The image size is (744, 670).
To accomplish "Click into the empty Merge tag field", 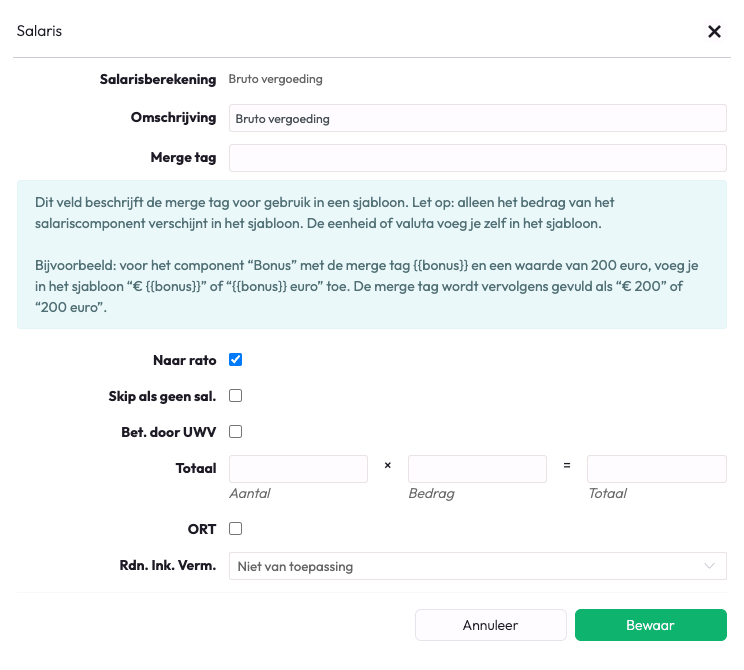I will point(477,158).
